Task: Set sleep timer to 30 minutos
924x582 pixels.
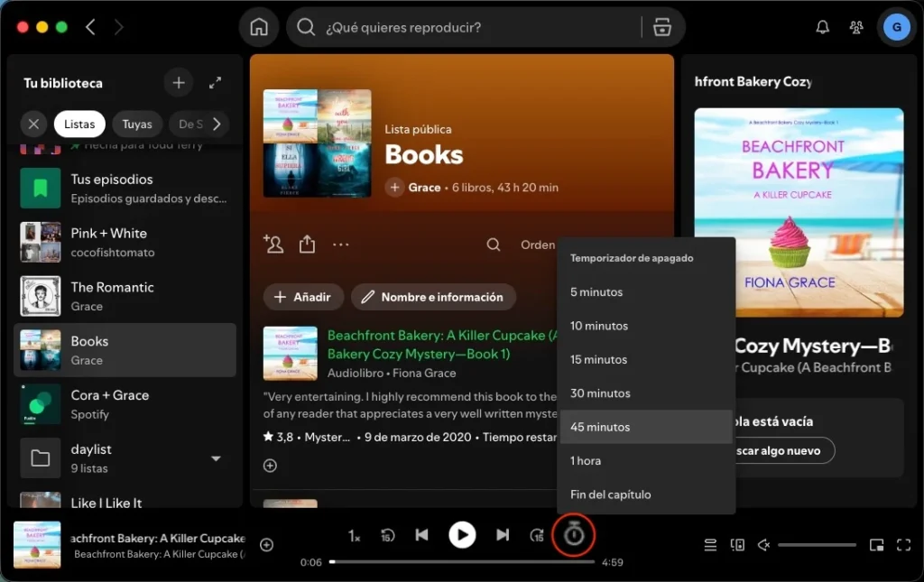Action: click(646, 393)
